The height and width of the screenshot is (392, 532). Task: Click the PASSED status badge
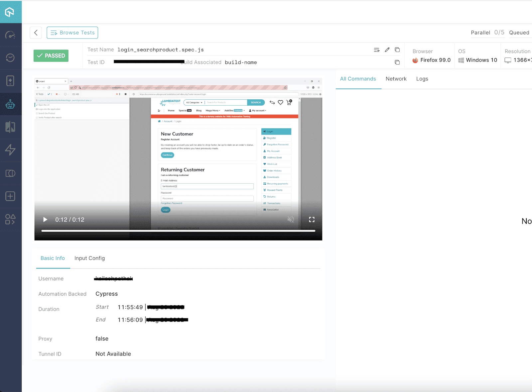51,55
